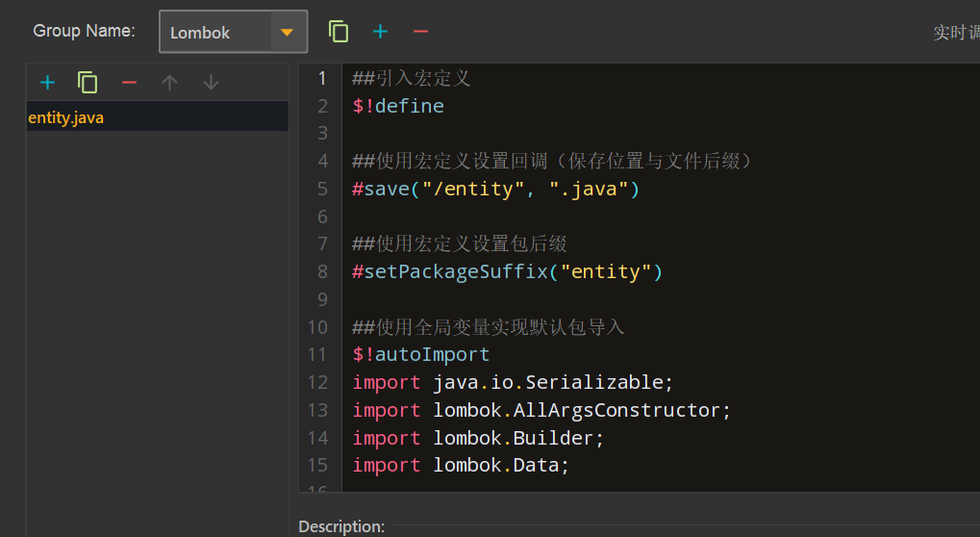
Task: Move the template up with the up arrow
Action: coord(169,83)
